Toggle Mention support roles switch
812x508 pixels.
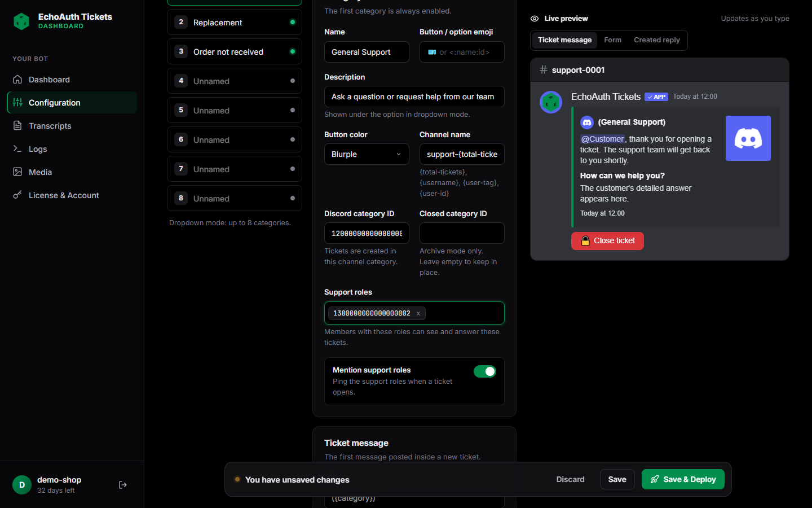point(485,371)
